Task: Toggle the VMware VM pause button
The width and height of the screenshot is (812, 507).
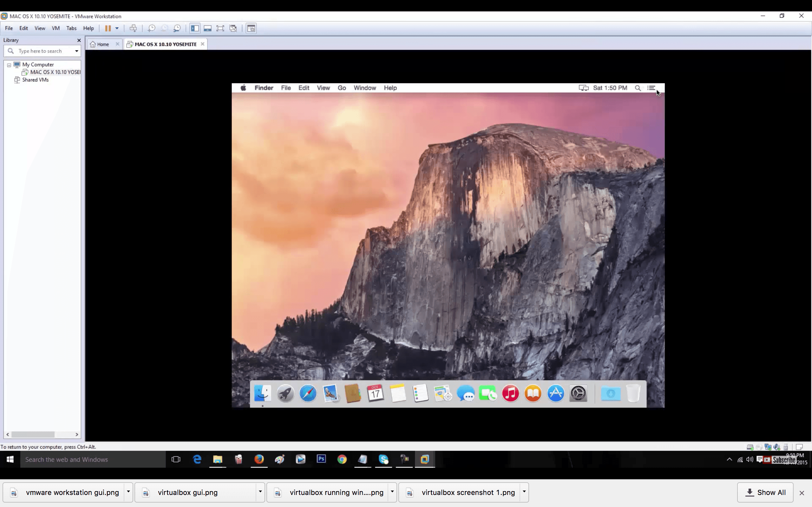Action: pyautogui.click(x=108, y=28)
